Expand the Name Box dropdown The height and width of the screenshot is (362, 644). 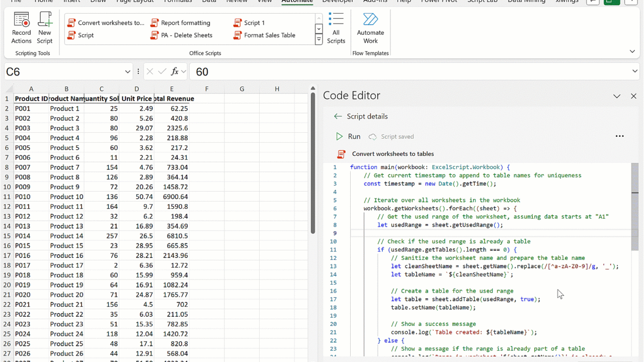tap(127, 72)
